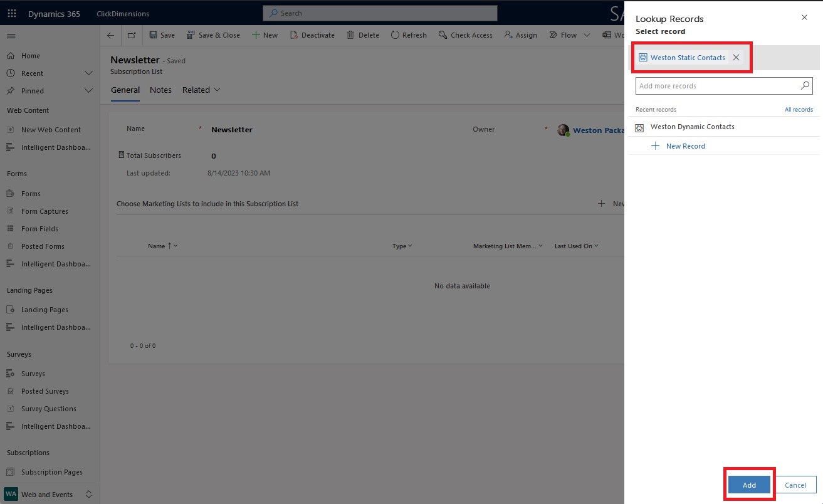The width and height of the screenshot is (823, 504).
Task: Close the Lookup Records panel
Action: pos(804,18)
